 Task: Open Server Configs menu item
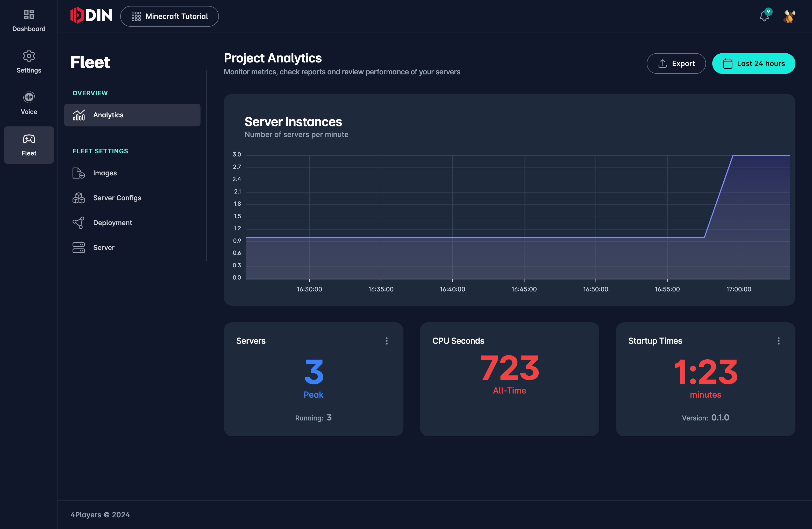tap(132, 198)
